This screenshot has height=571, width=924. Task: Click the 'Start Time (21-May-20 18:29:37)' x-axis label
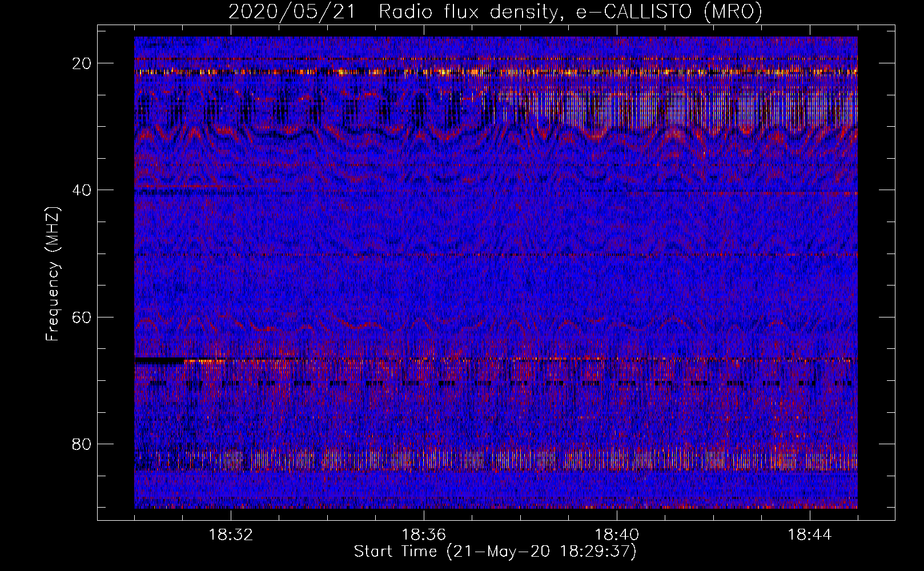pos(495,552)
